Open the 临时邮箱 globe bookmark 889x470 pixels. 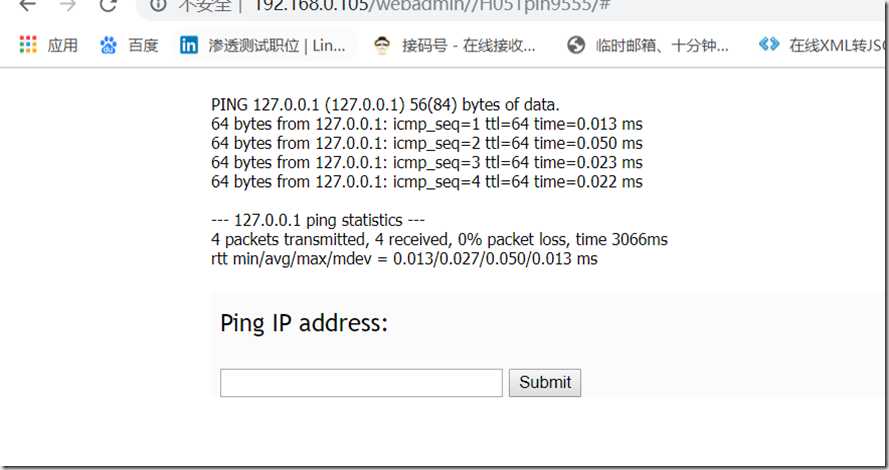click(648, 45)
